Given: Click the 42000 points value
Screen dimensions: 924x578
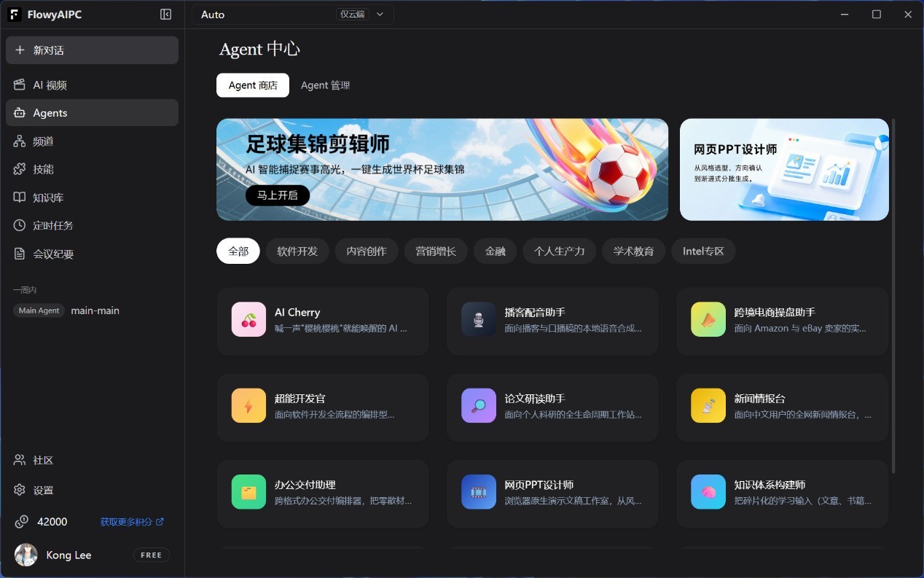Looking at the screenshot, I should click(52, 522).
